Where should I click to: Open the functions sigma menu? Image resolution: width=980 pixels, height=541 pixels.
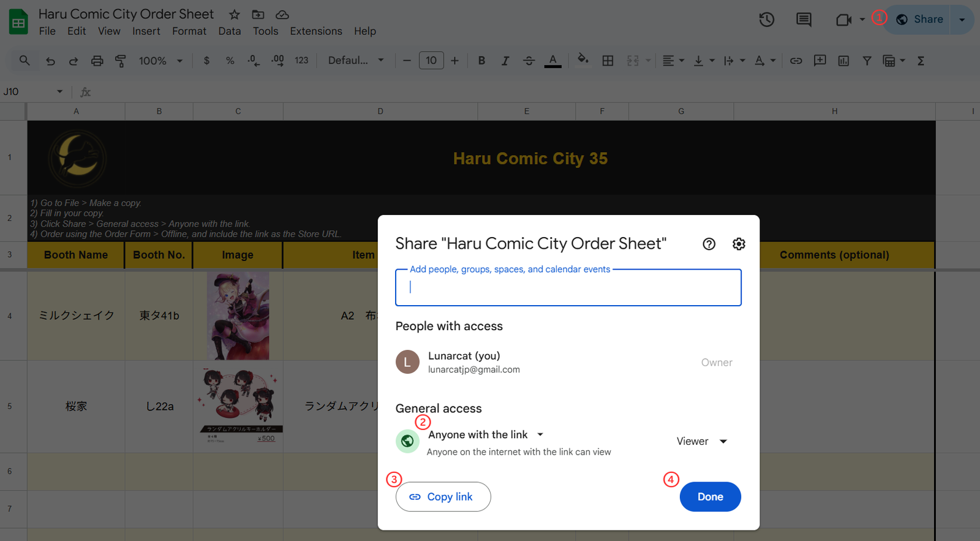[921, 61]
